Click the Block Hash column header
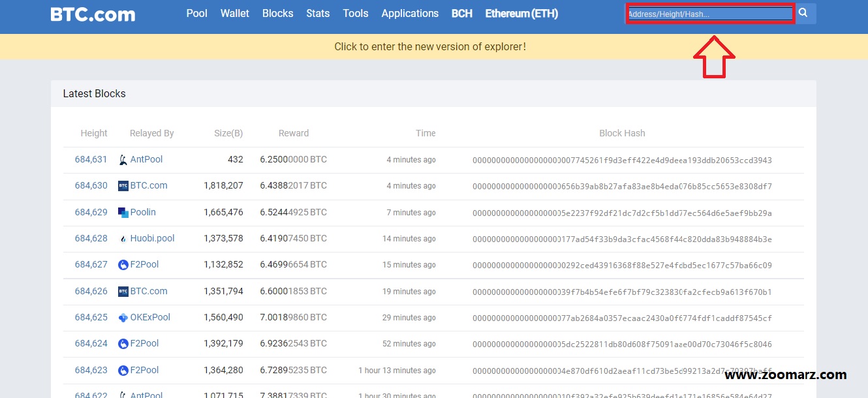This screenshot has height=398, width=868. point(622,133)
